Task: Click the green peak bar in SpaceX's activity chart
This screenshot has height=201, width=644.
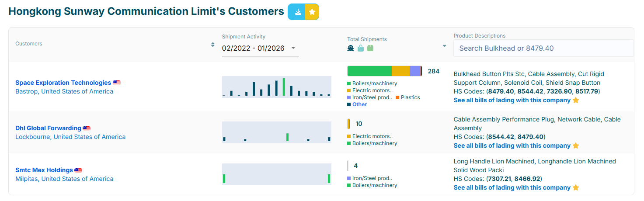Action: pos(284,87)
